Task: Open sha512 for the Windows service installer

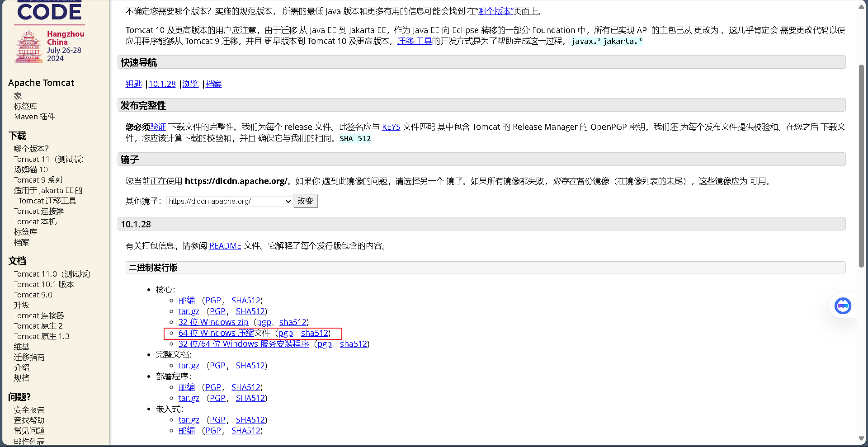Action: [354, 344]
